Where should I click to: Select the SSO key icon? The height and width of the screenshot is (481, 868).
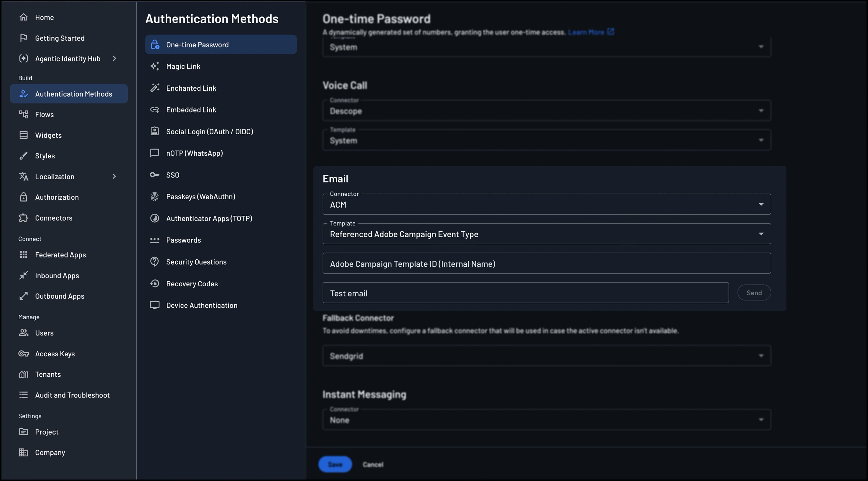[x=155, y=174]
